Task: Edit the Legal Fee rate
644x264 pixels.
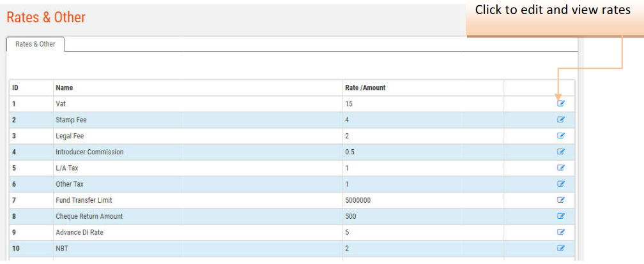Action: coord(561,135)
